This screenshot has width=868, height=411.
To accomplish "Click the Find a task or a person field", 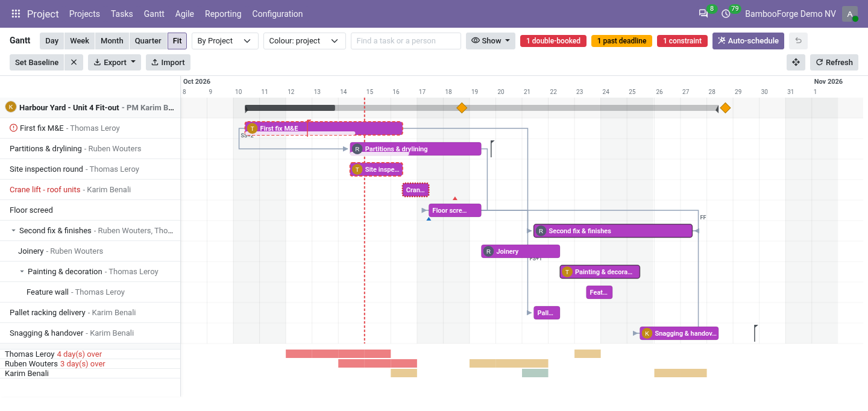I will coord(406,41).
